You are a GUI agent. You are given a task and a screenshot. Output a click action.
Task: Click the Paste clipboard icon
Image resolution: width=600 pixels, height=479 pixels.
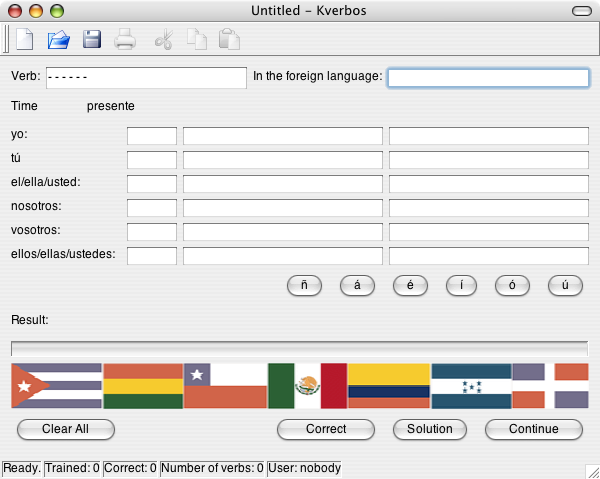click(229, 40)
